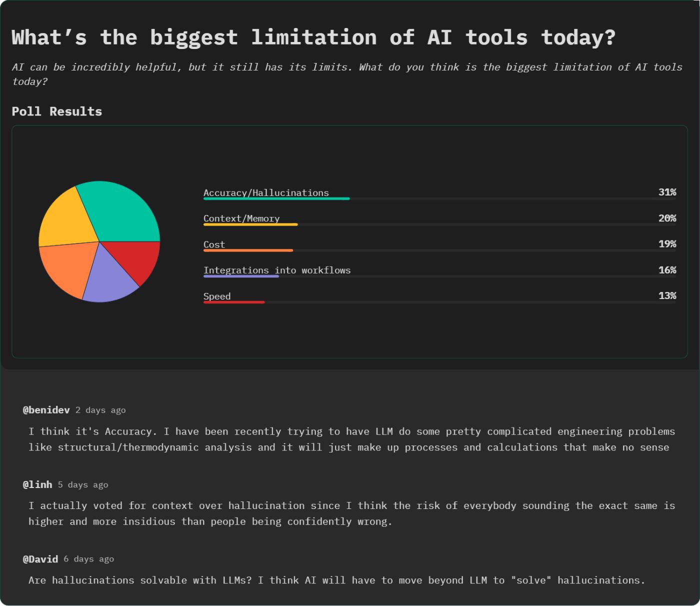The width and height of the screenshot is (700, 606).
Task: Click the 31% result percentage
Action: 667,192
